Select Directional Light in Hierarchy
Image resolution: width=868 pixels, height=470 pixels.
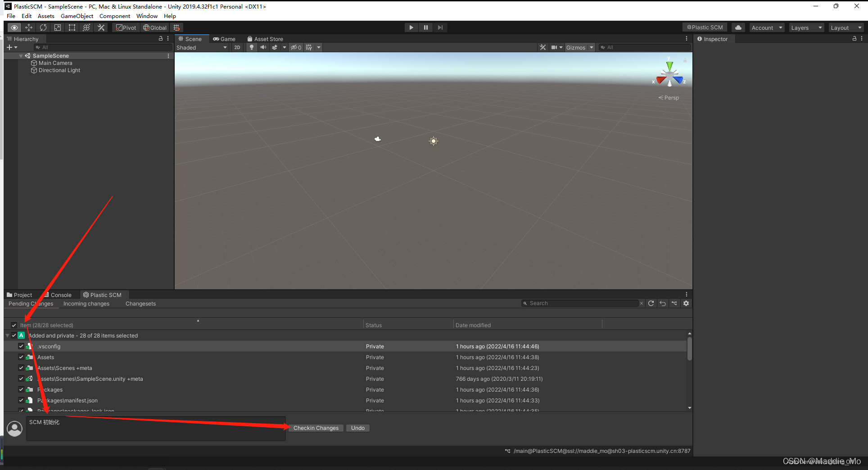(59, 70)
